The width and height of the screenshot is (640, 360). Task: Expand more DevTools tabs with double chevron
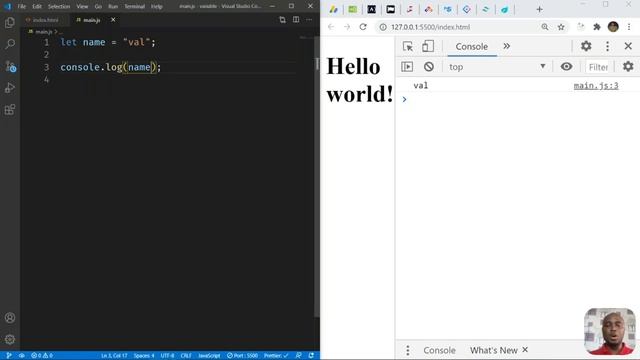(x=507, y=46)
